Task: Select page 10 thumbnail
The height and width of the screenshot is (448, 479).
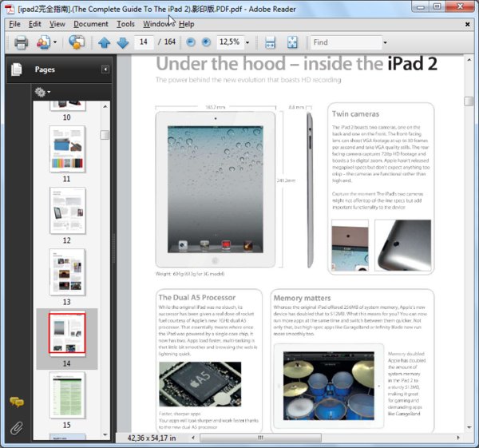Action: pos(67,104)
